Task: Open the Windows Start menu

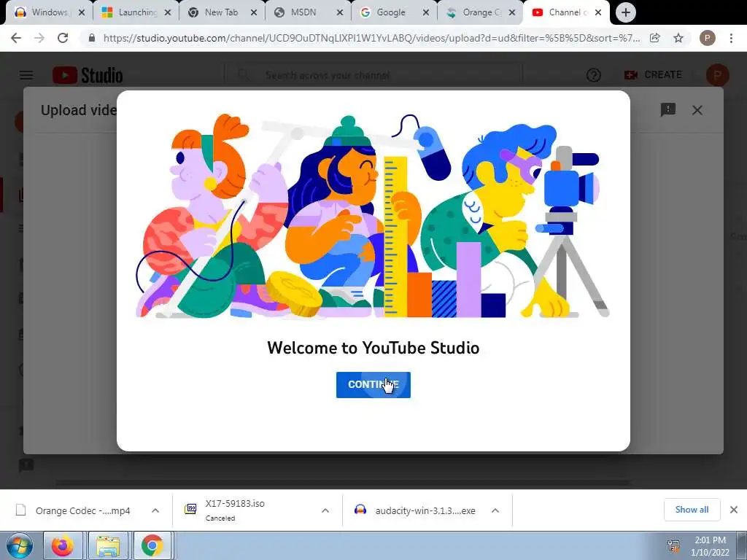Action: click(x=20, y=545)
